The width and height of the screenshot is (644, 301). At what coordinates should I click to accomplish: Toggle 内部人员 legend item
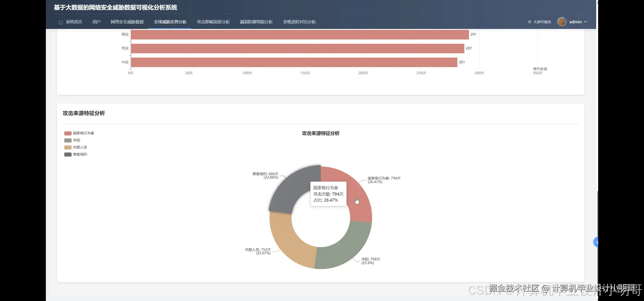(76, 147)
